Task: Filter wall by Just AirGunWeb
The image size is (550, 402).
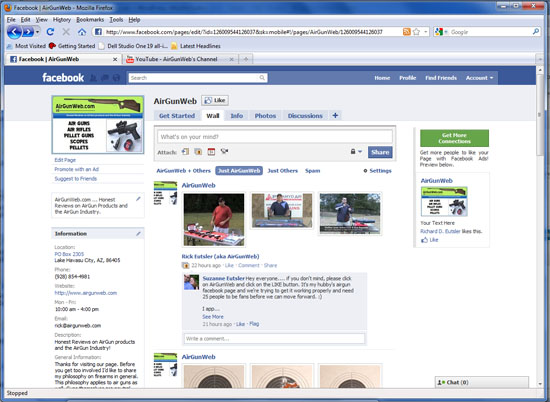Action: point(239,171)
